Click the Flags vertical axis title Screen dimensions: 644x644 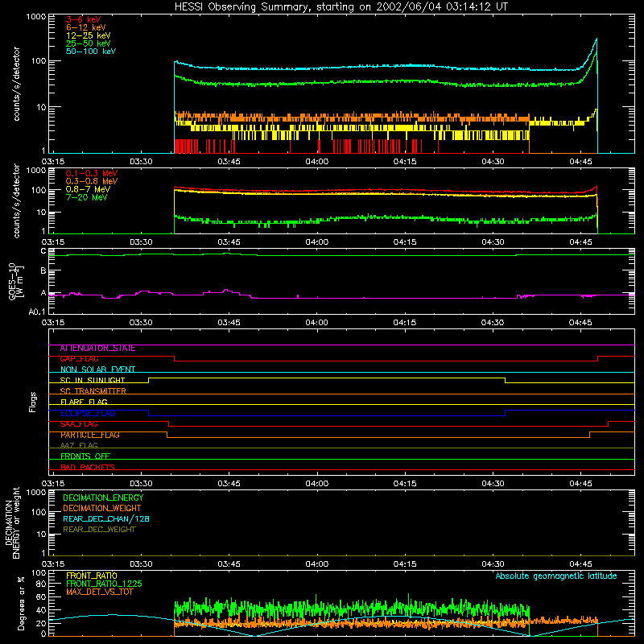(33, 402)
